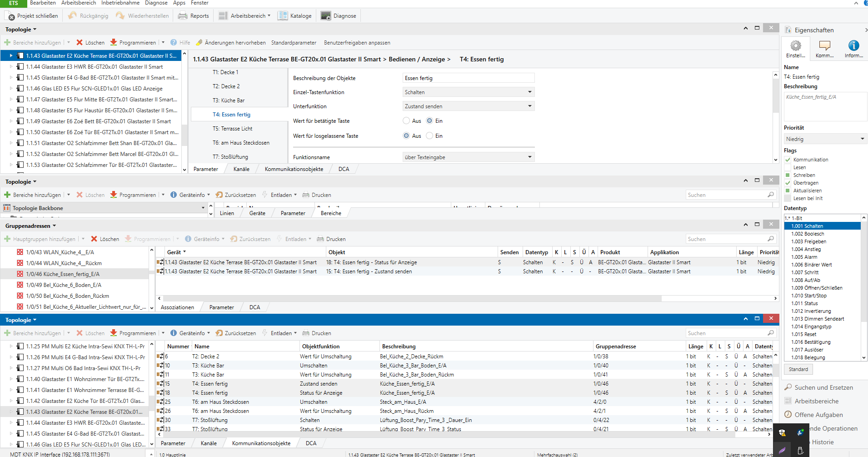Click Drucken icon in second Topologie panel
The image size is (868, 457).
306,195
